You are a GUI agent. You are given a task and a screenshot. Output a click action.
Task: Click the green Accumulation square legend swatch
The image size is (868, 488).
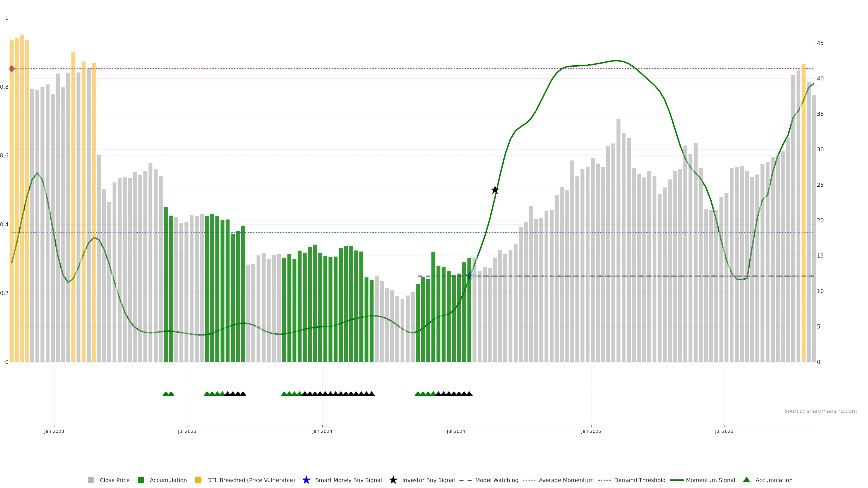tap(141, 480)
